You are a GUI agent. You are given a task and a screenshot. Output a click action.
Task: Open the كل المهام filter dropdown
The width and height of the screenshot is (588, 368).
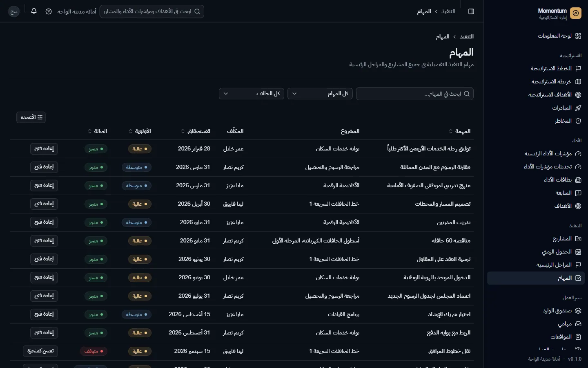pyautogui.click(x=320, y=94)
